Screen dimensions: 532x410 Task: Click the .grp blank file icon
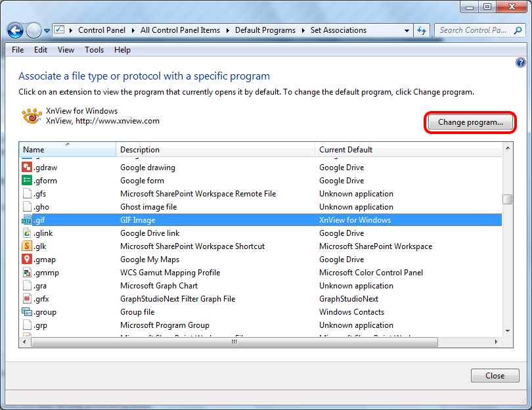click(27, 325)
